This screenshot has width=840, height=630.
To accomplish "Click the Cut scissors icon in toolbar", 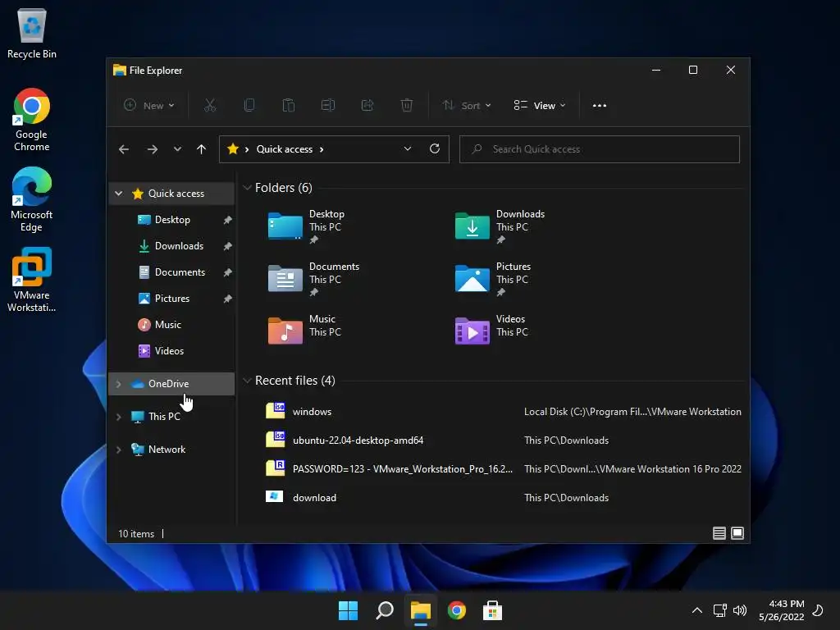I will [209, 105].
